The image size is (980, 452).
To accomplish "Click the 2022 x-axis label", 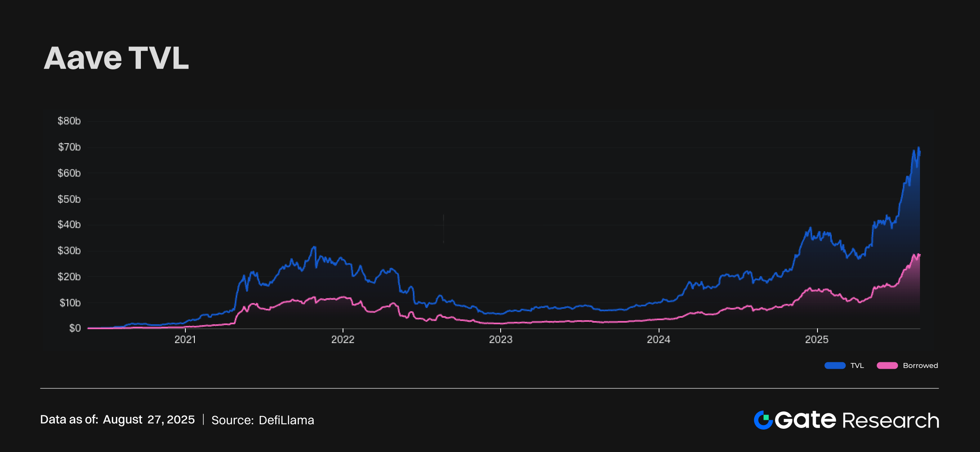I will click(343, 340).
